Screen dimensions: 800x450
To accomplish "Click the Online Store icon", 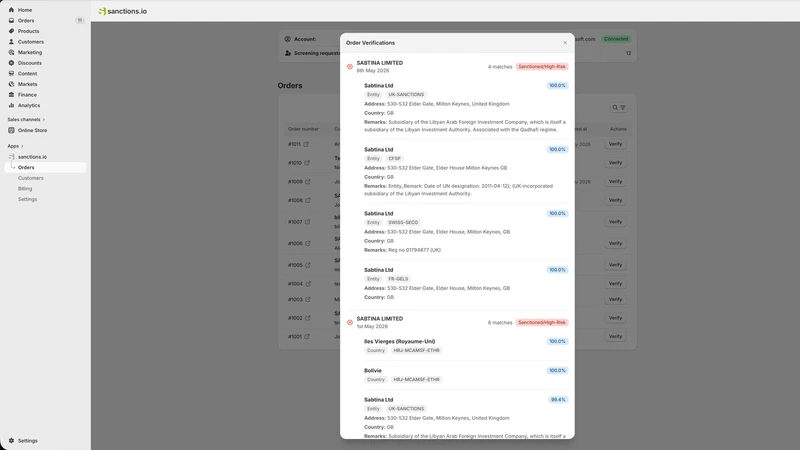I will coord(11,130).
